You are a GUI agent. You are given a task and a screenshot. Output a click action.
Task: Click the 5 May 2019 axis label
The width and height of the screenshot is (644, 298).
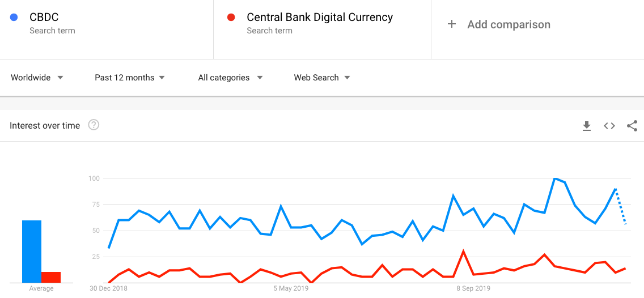point(291,288)
